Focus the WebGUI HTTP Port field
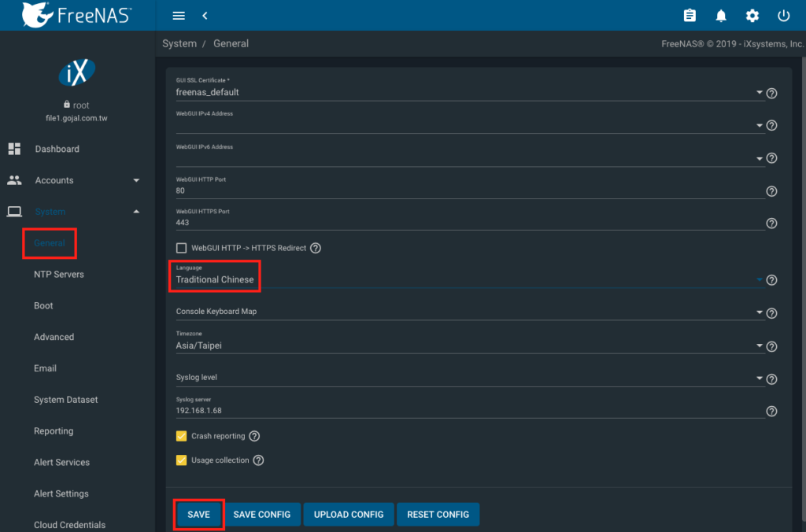Image resolution: width=806 pixels, height=532 pixels. [470, 190]
